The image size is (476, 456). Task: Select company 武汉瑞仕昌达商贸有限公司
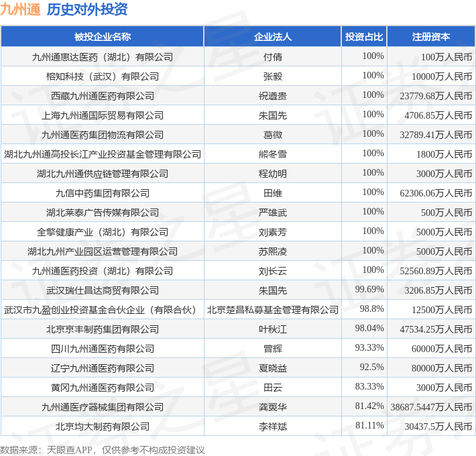coord(103,290)
